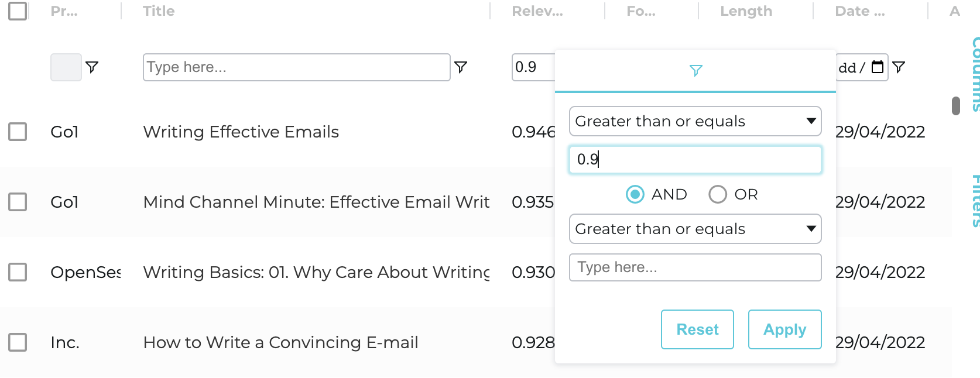Open the Title column filter icon

pyautogui.click(x=461, y=67)
